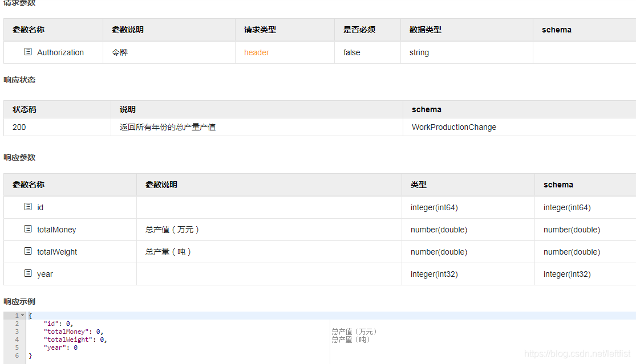Image resolution: width=636 pixels, height=364 pixels.
Task: Click the integer(int64) type cell of id
Action: coord(434,207)
